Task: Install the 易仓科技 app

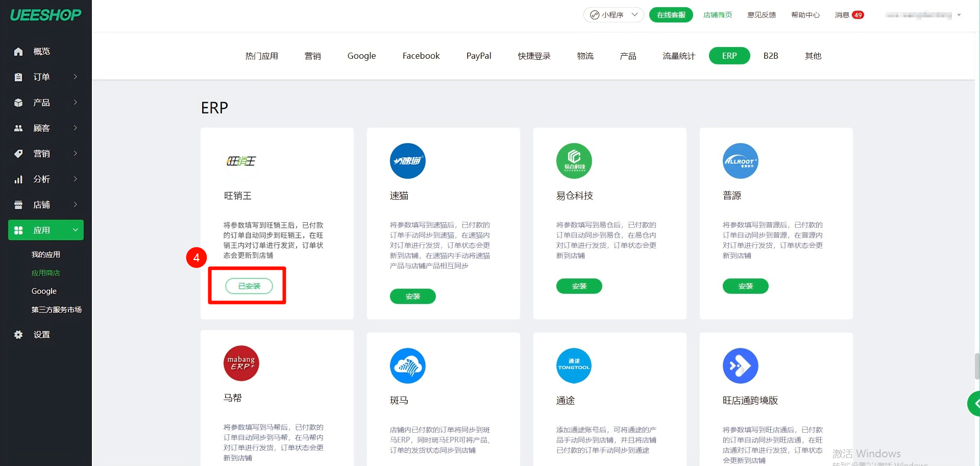Action: point(579,286)
